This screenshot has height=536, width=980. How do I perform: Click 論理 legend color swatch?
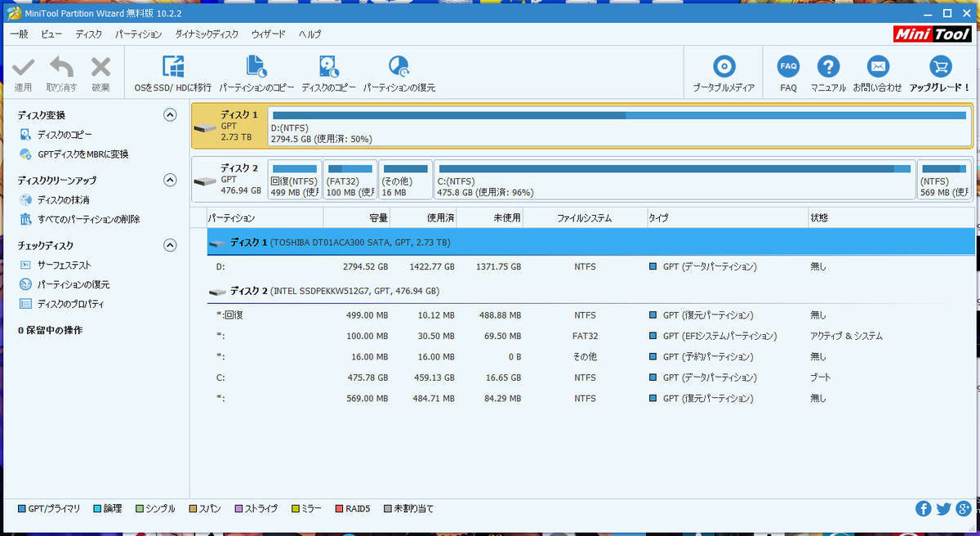pos(98,509)
